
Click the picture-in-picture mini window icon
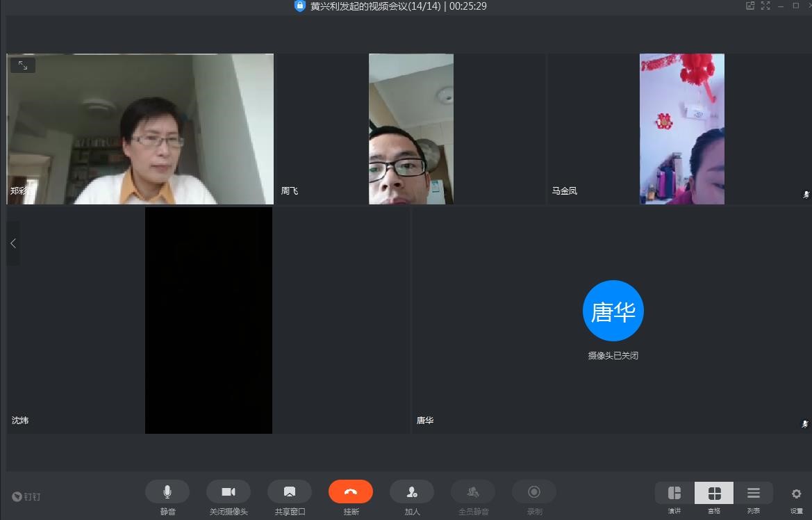coord(750,6)
